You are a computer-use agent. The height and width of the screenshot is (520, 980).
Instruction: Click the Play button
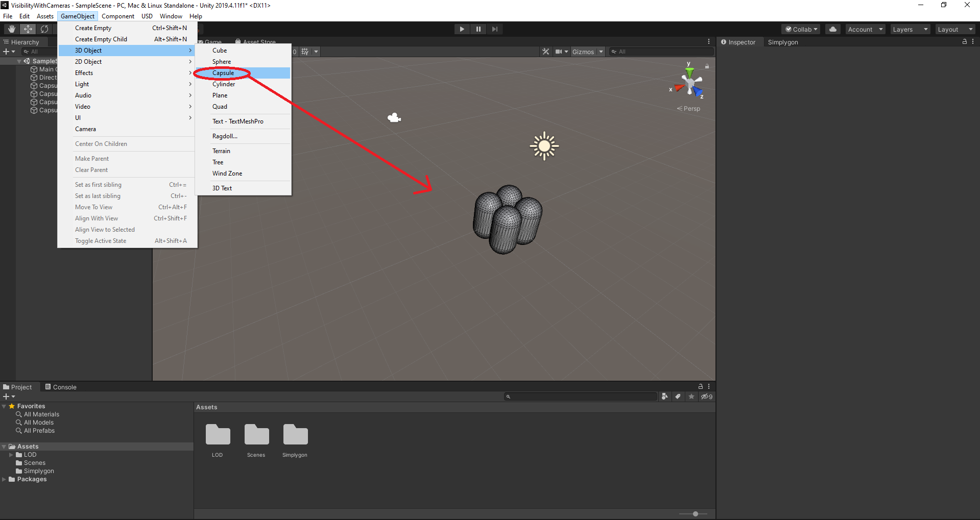pyautogui.click(x=461, y=29)
